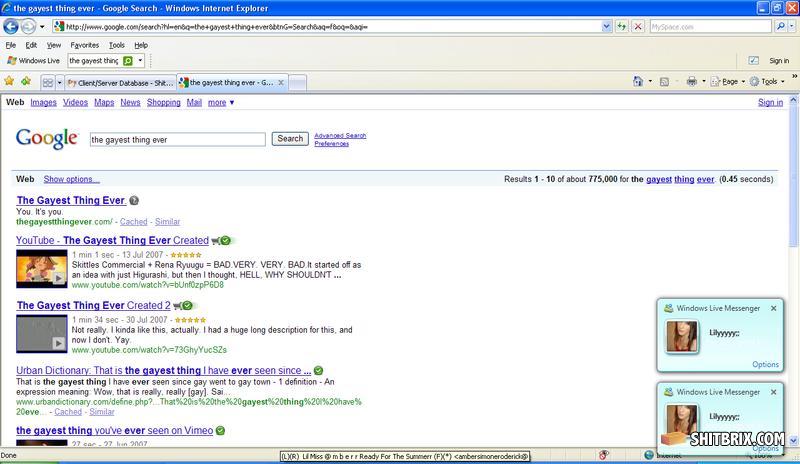The image size is (800, 464).
Task: Expand the Home button dropdown arrow
Action: (x=650, y=81)
